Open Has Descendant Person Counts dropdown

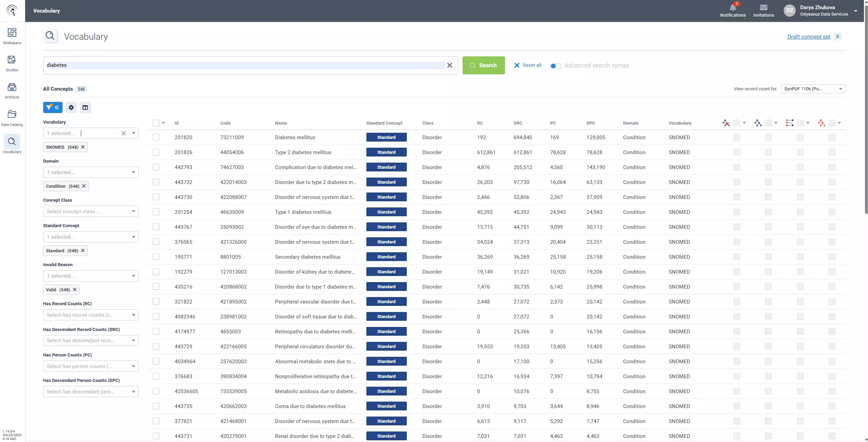tap(91, 391)
